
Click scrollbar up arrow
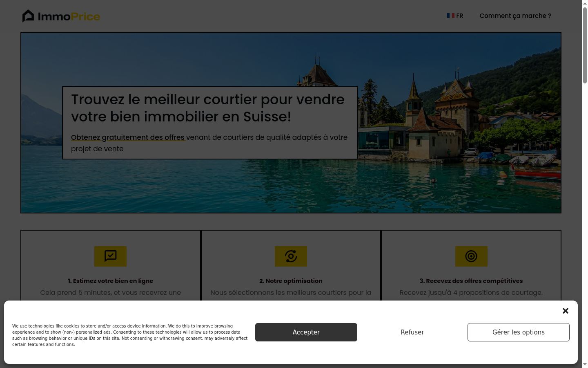585,3
